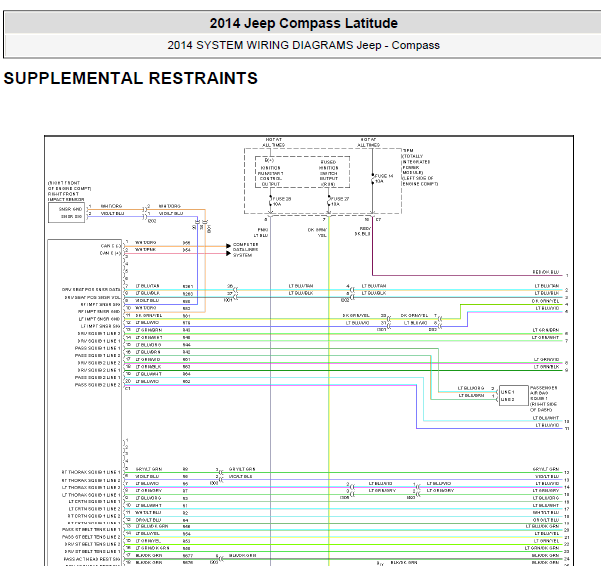Click the Fused Ignition Switch Output label
The width and height of the screenshot is (601, 566).
click(x=329, y=173)
